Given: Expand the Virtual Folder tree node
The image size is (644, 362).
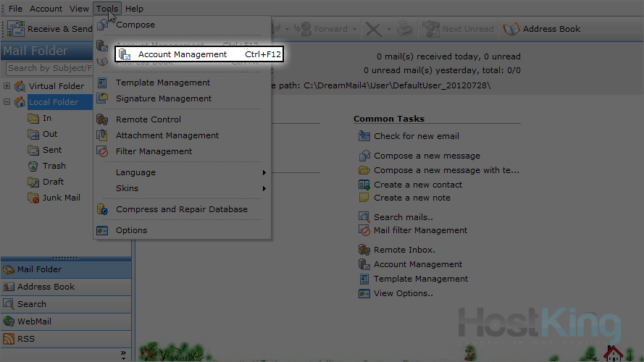Looking at the screenshot, I should coord(7,86).
